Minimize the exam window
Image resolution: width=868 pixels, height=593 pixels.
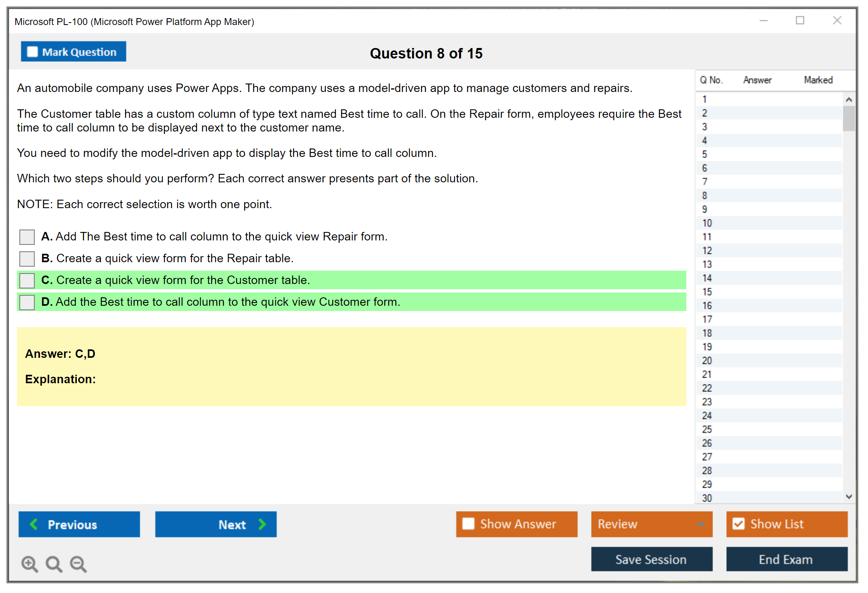[763, 21]
